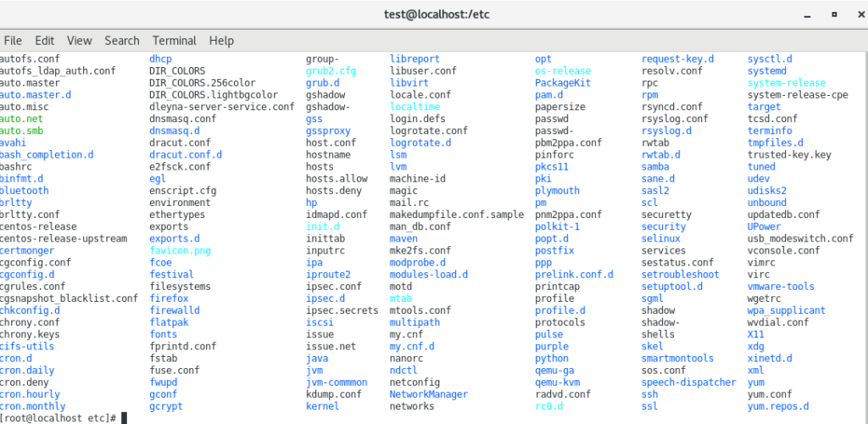Image resolution: width=868 pixels, height=424 pixels.
Task: Click the grub2.cfg entry
Action: (x=331, y=71)
